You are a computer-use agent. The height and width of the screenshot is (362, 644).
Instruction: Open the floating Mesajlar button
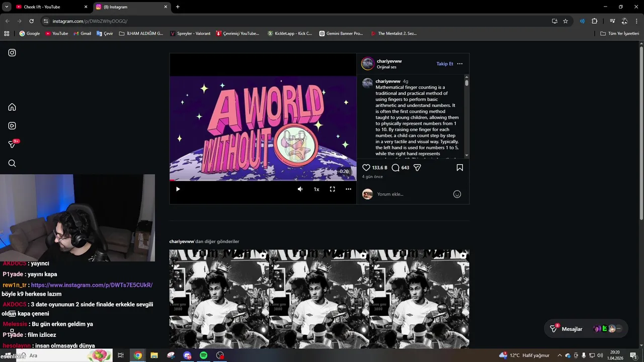[586, 329]
